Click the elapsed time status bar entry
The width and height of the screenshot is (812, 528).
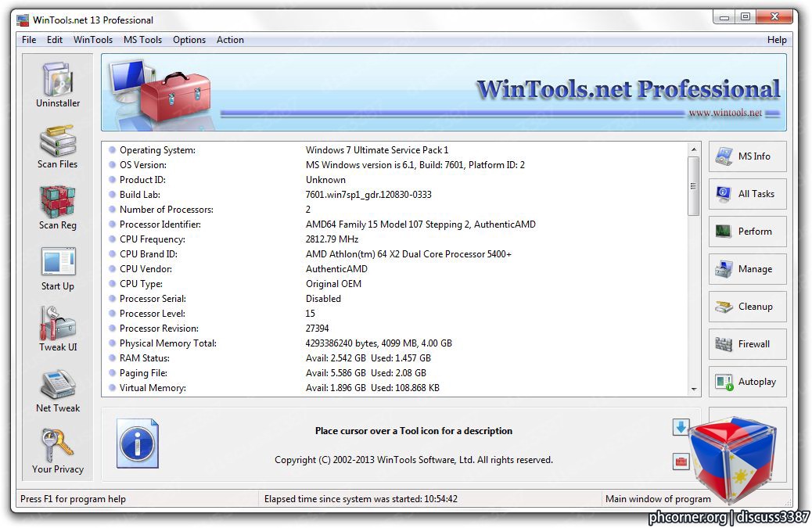point(361,499)
